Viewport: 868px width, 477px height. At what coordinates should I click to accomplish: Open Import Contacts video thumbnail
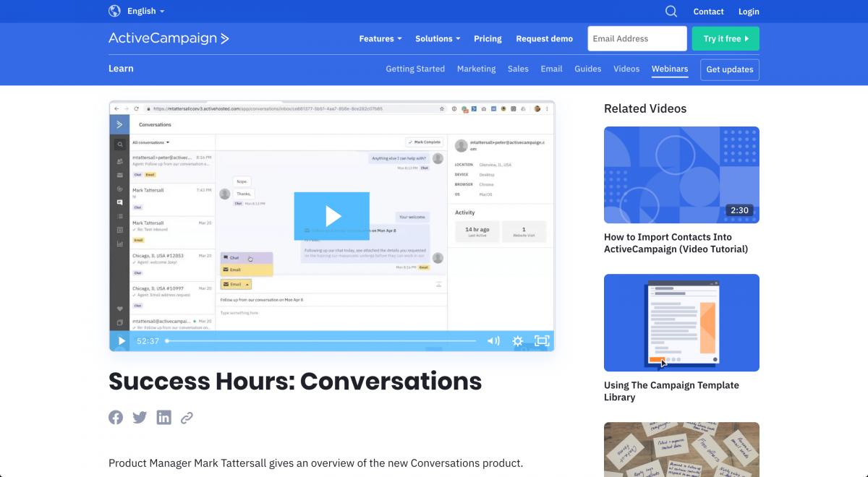(681, 175)
